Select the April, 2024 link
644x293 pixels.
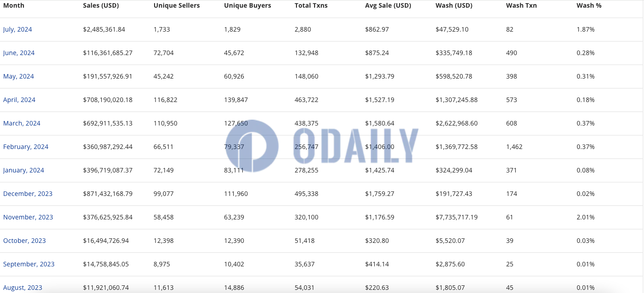[19, 100]
